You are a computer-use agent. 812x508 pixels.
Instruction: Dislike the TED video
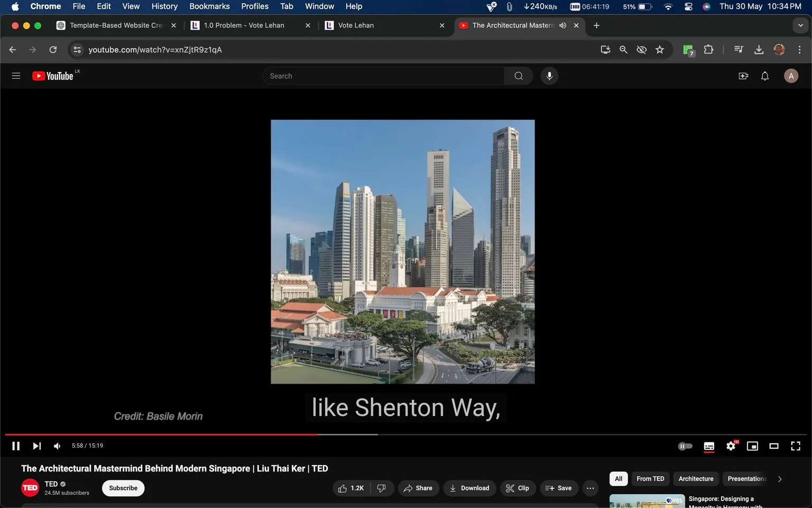tap(382, 488)
